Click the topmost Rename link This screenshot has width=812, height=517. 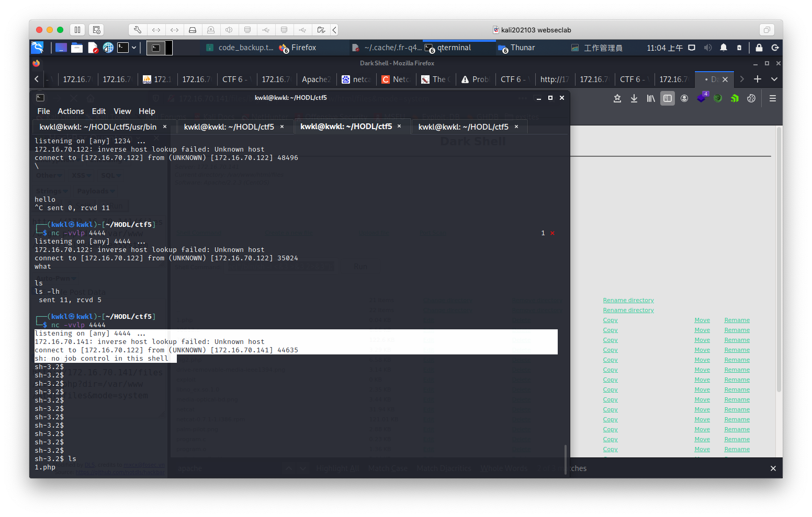737,320
